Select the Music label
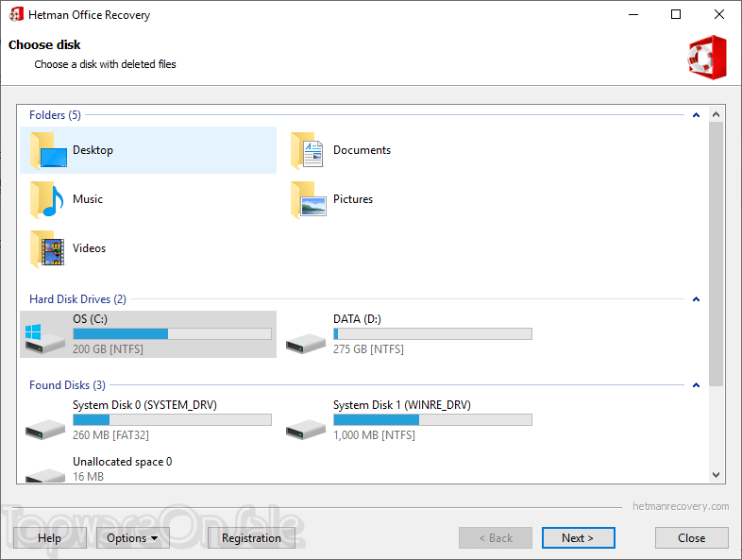 point(88,199)
